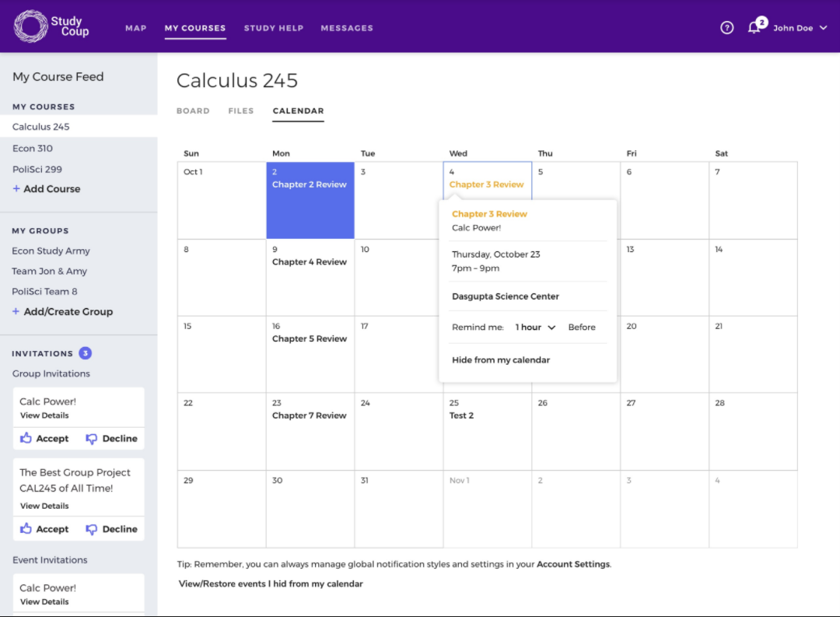This screenshot has width=840, height=617.
Task: Expand the John Doe account menu
Action: (x=800, y=28)
